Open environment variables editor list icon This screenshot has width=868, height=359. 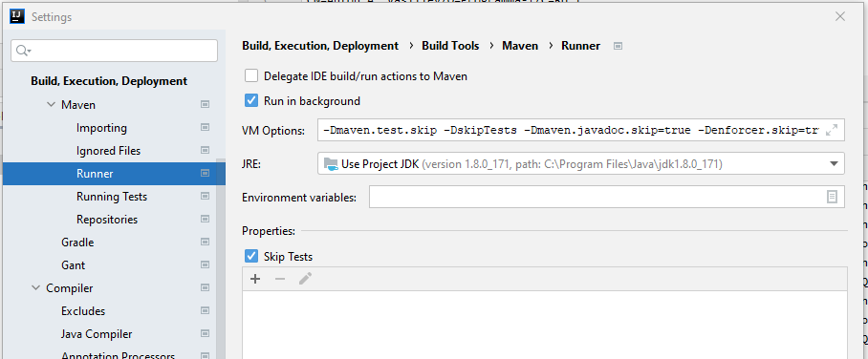click(832, 197)
